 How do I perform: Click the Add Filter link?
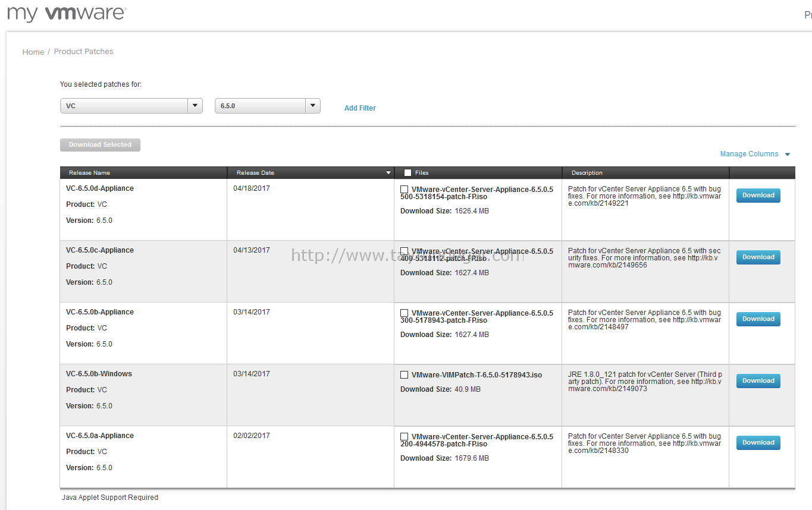[360, 108]
